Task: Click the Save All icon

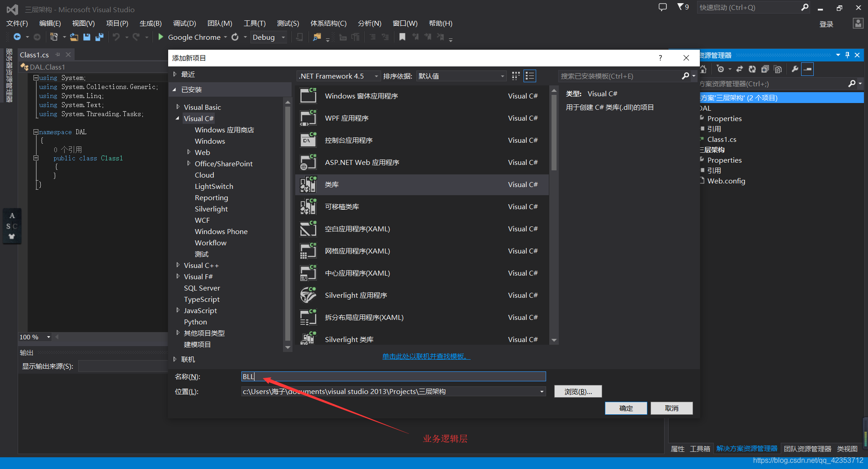Action: tap(99, 37)
